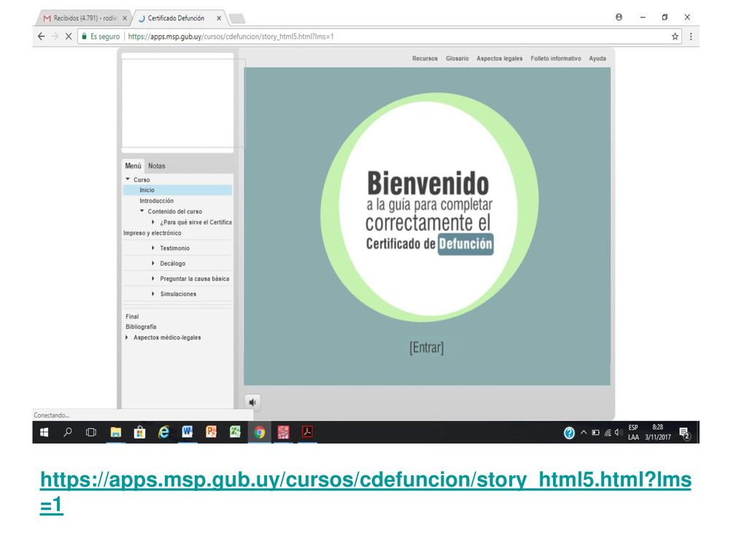Open Excel from the taskbar
This screenshot has height=560, width=747.
pos(235,432)
